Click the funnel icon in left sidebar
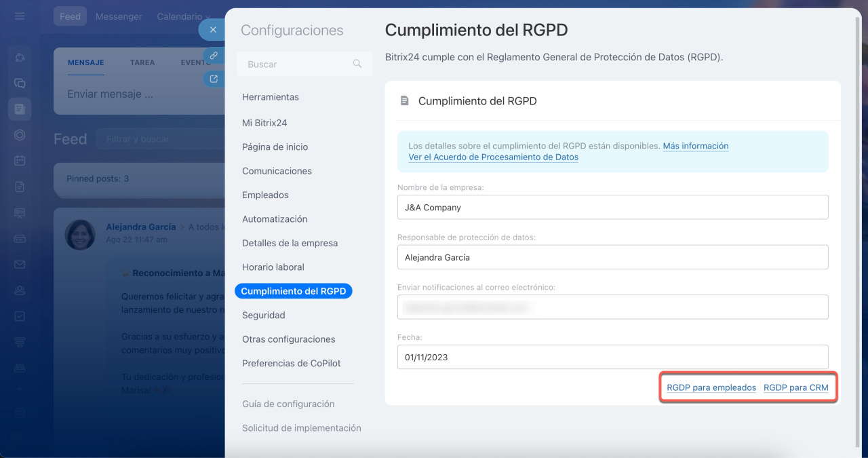Screen dimensions: 868x458 pyautogui.click(x=20, y=342)
